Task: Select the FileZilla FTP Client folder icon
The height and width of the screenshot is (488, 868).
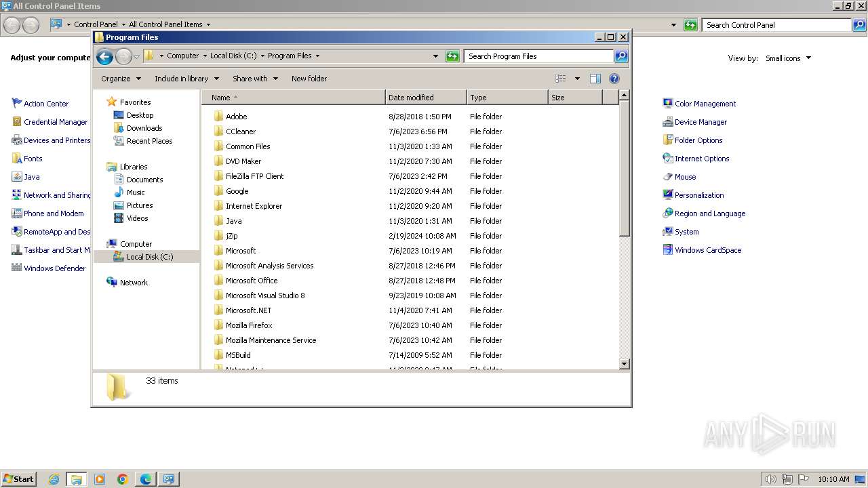Action: click(x=218, y=176)
